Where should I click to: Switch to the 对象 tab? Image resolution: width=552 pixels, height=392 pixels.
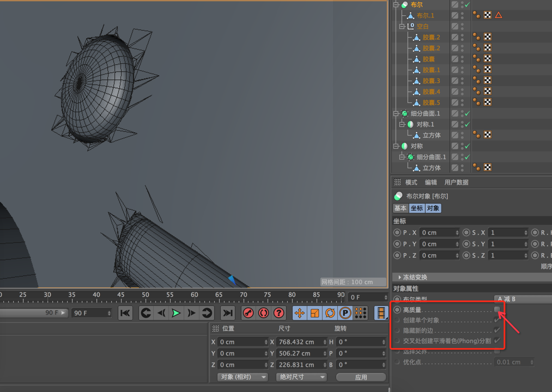(x=433, y=208)
